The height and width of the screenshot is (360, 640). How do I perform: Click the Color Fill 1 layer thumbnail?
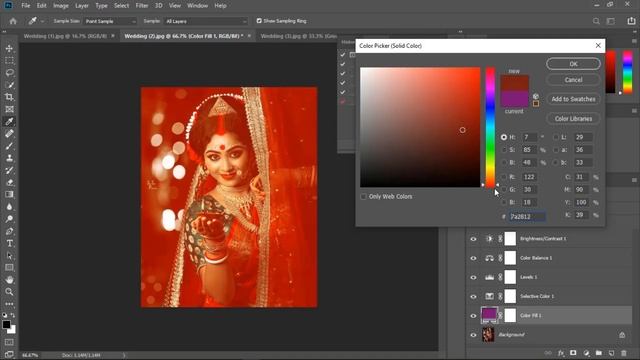click(x=489, y=315)
